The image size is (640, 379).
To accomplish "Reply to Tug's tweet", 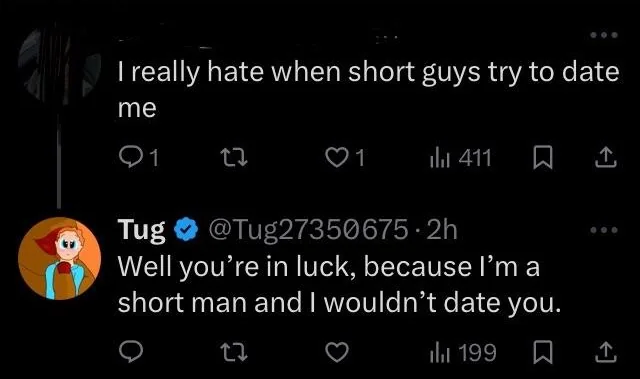I will (x=131, y=352).
